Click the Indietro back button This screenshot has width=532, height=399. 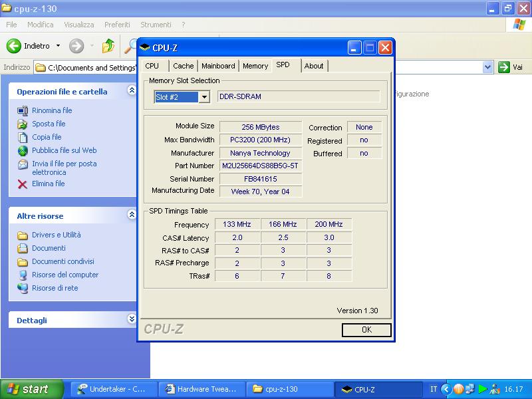point(28,46)
